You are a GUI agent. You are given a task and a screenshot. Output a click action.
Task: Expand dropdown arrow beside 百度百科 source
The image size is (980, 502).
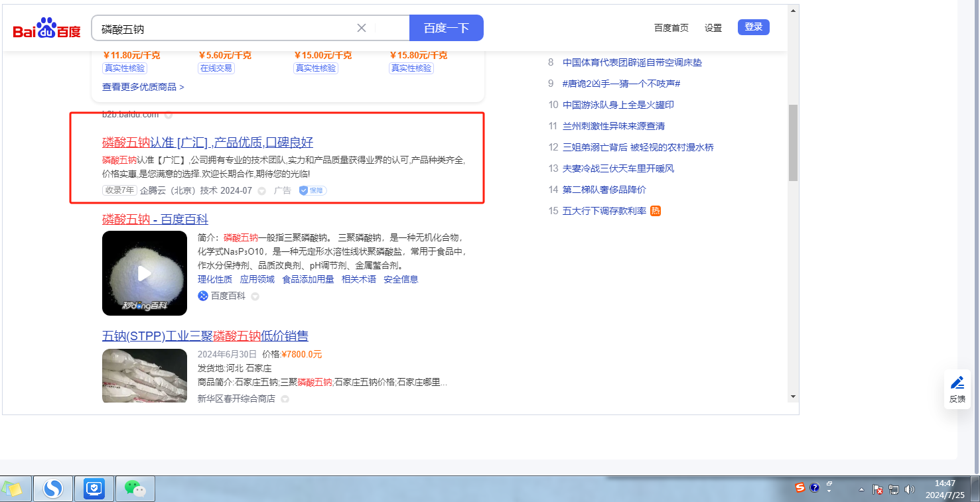pos(255,296)
